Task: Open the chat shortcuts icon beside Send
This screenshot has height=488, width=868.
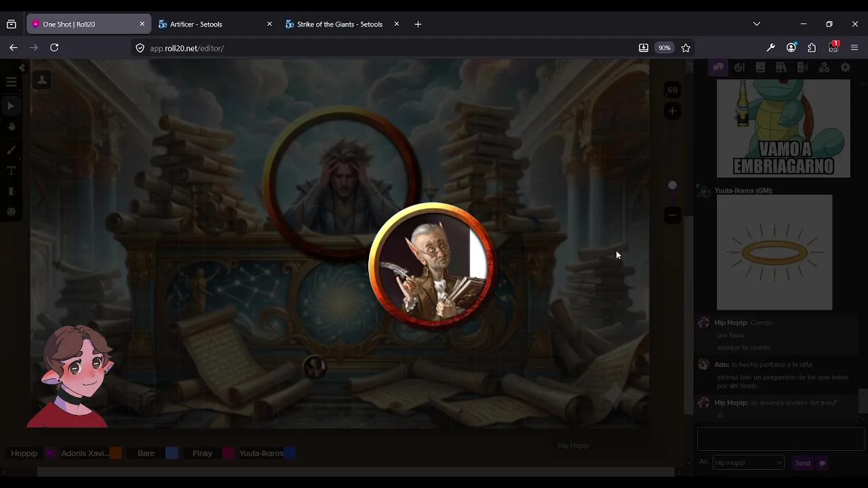Action: 822,464
